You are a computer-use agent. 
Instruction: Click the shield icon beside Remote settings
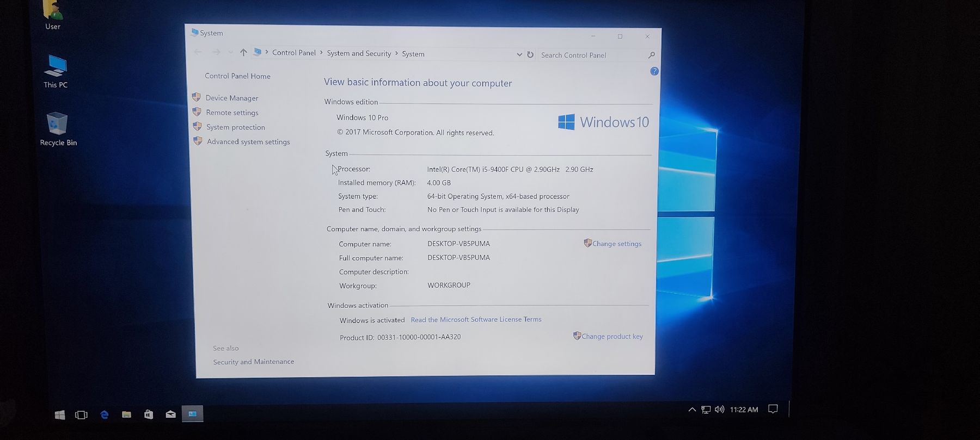(197, 111)
